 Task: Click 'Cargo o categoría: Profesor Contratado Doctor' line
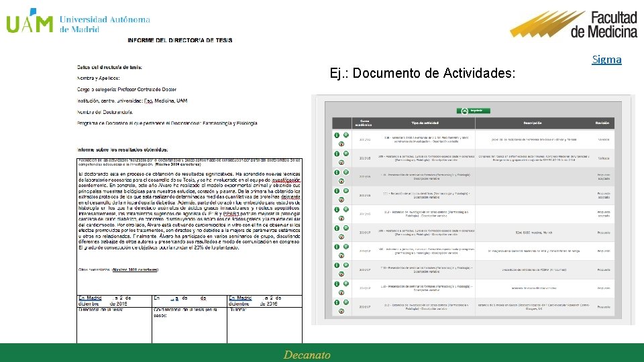point(127,89)
